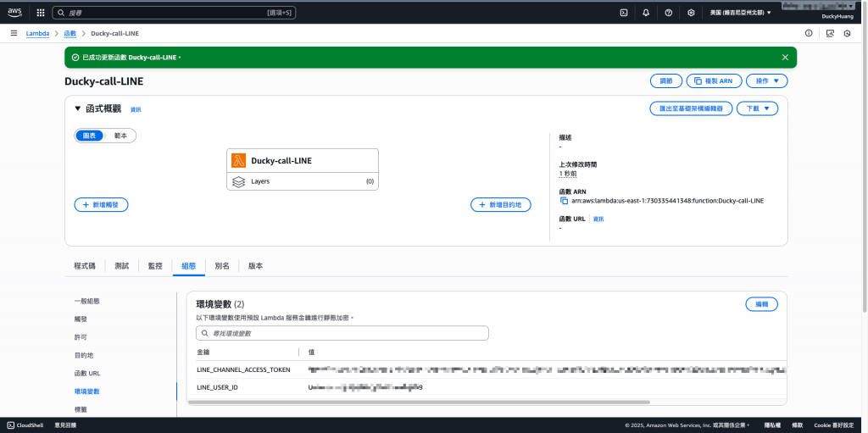Open the 下載 download dropdown

coord(757,108)
